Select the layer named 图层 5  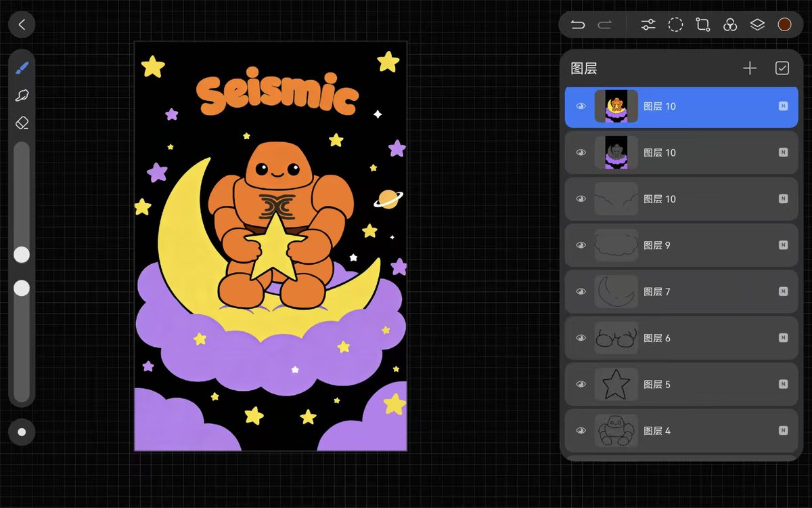coord(681,384)
